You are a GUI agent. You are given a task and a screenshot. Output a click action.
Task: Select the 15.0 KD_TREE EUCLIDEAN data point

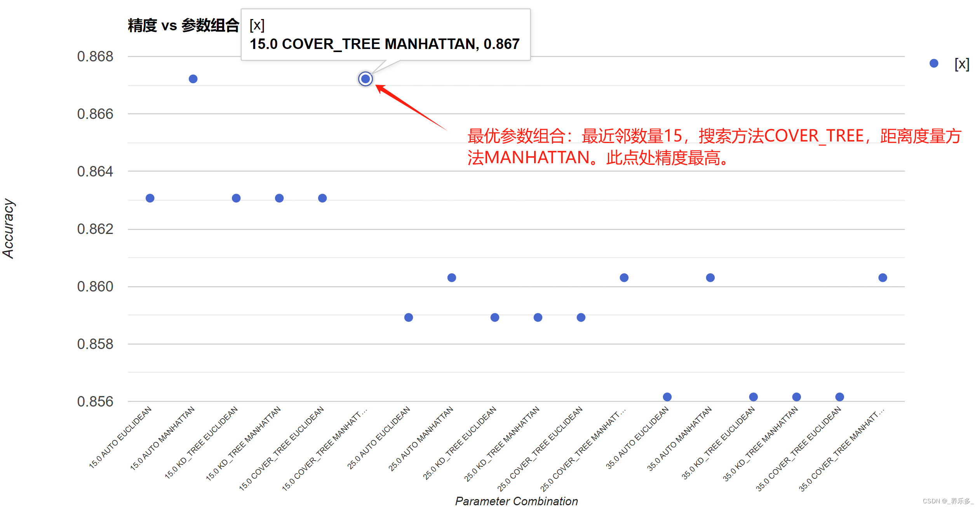point(236,198)
